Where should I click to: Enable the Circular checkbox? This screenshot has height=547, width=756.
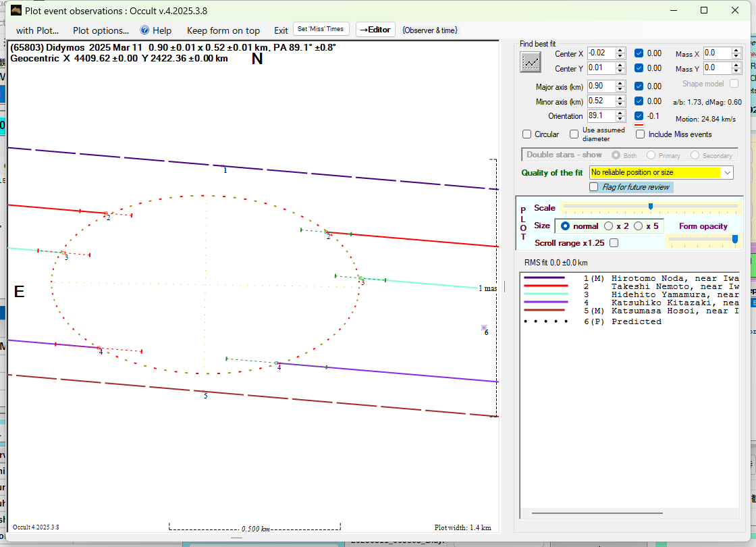coord(527,134)
